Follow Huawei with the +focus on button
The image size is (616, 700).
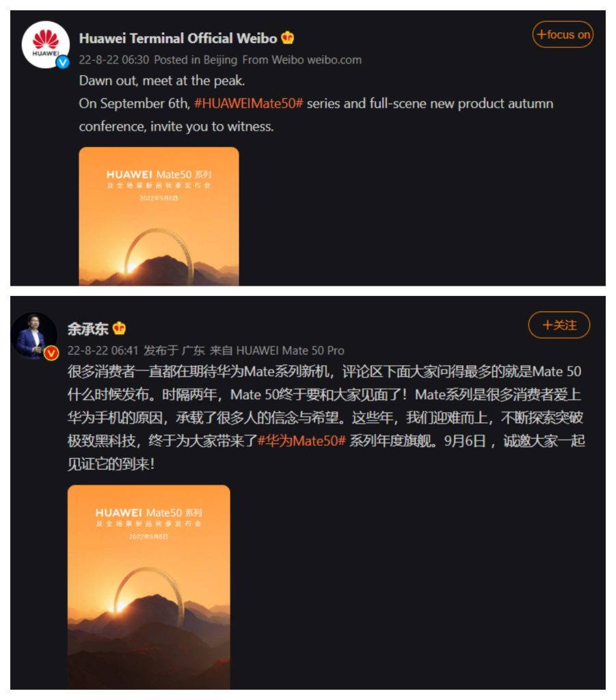pos(563,34)
